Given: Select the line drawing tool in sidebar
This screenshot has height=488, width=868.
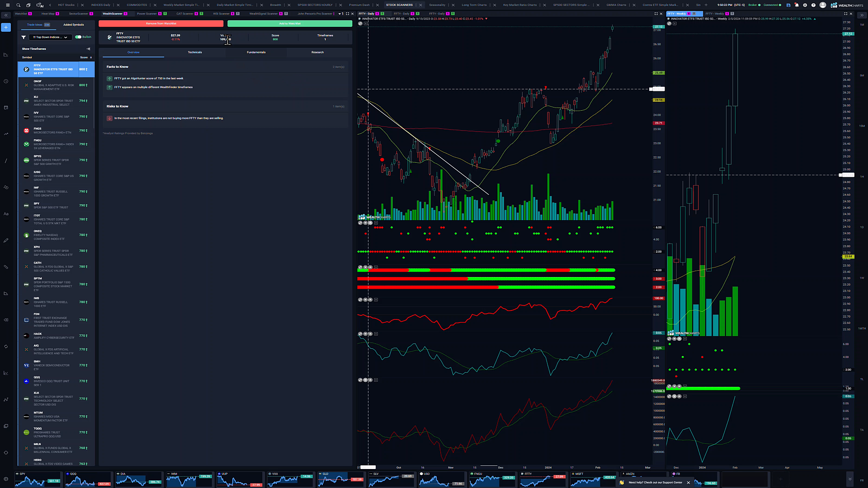Looking at the screenshot, I should (x=6, y=160).
